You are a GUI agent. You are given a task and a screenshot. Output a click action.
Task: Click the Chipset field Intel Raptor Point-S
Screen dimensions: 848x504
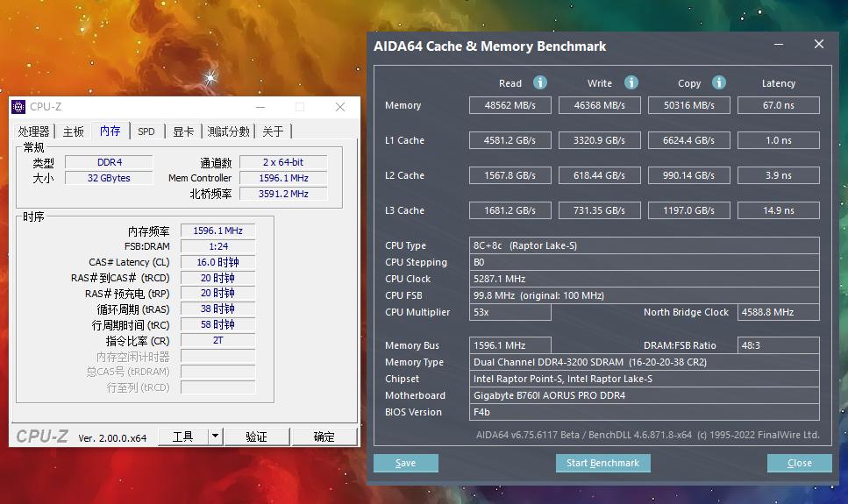[645, 379]
